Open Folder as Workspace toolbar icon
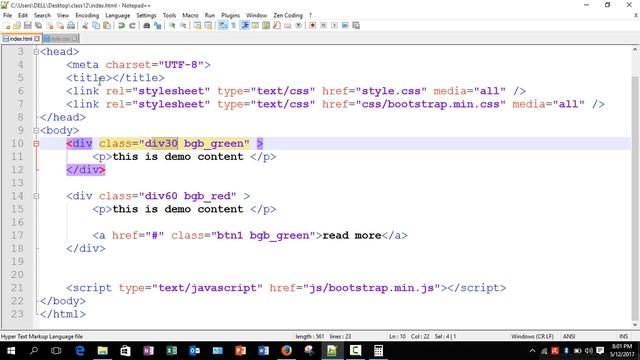The height and width of the screenshot is (360, 640). coord(287,25)
